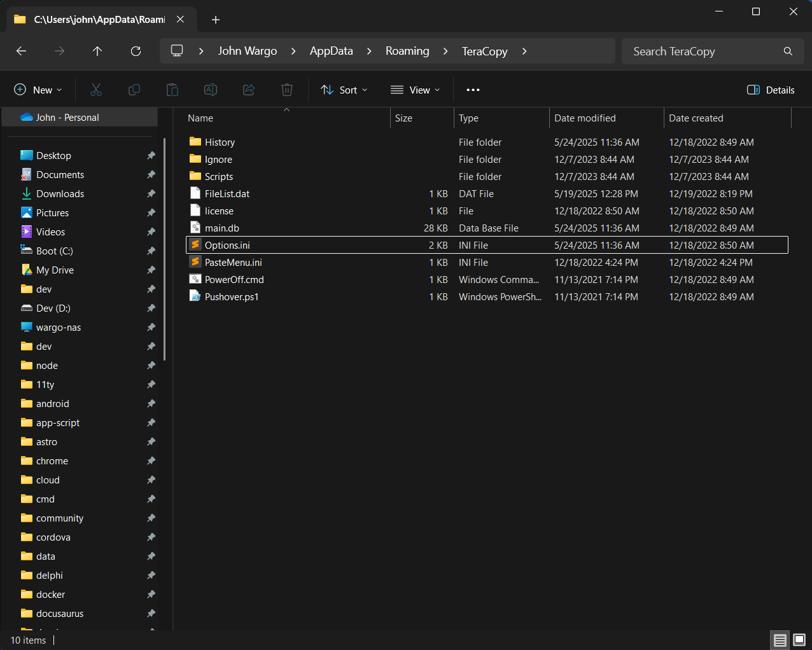Open the View dropdown menu
Screen dimensions: 812x650
pos(415,90)
